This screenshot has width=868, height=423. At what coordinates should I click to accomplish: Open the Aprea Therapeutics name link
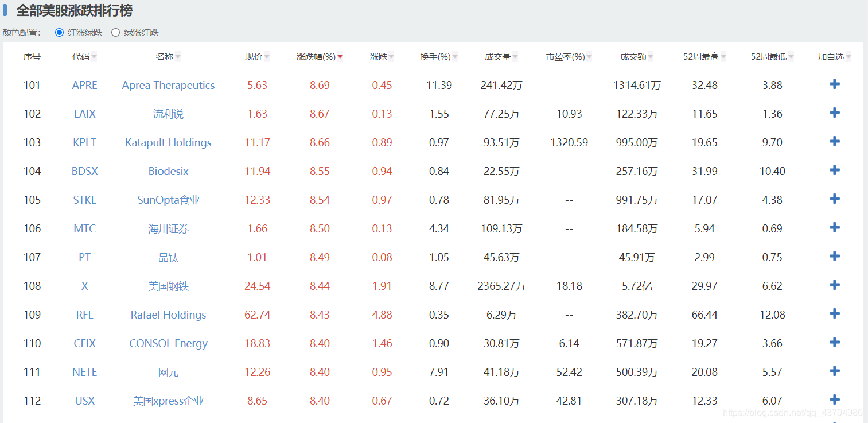169,85
